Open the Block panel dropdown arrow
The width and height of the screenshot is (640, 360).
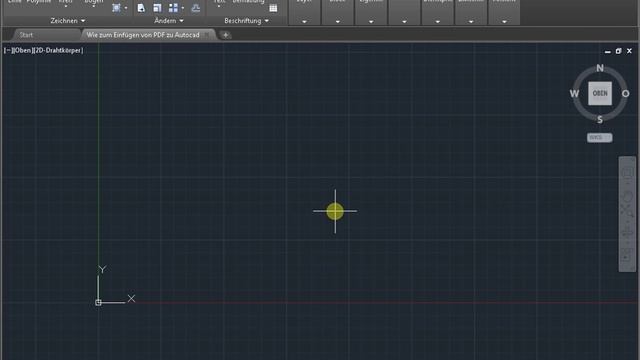[x=338, y=22]
